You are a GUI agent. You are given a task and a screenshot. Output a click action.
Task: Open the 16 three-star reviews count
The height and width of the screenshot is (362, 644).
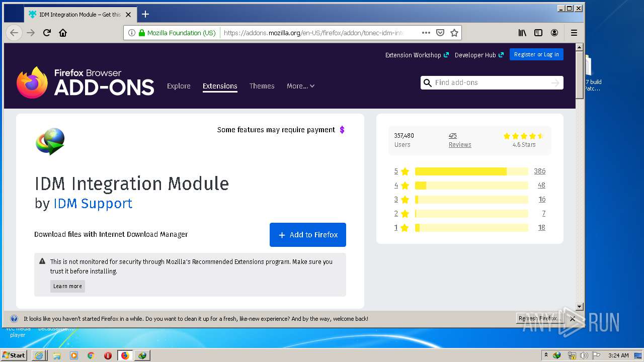[542, 200]
